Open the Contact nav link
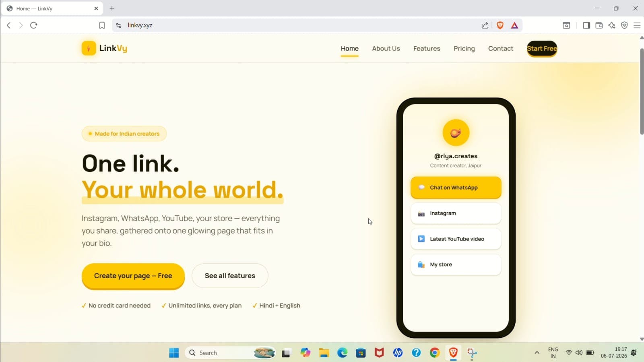This screenshot has height=362, width=644. 501,48
